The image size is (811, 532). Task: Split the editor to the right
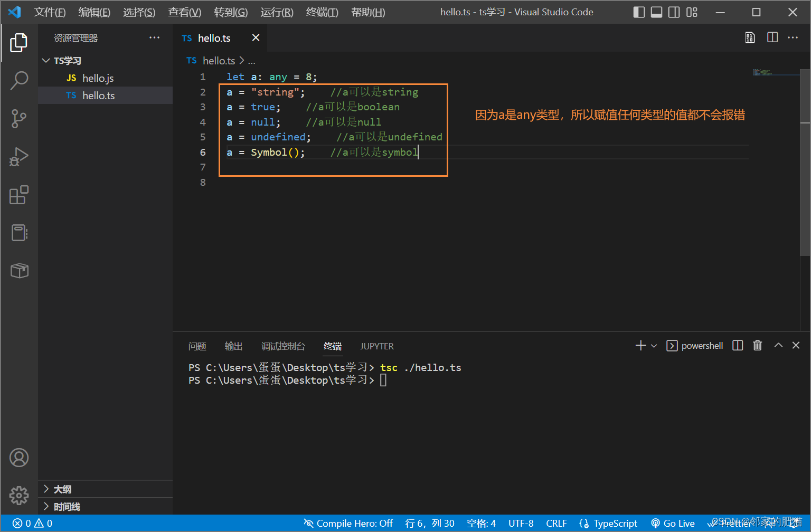pyautogui.click(x=772, y=37)
